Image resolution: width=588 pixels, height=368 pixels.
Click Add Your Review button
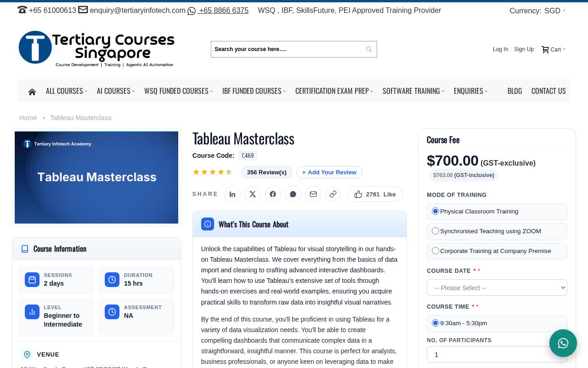click(x=329, y=172)
